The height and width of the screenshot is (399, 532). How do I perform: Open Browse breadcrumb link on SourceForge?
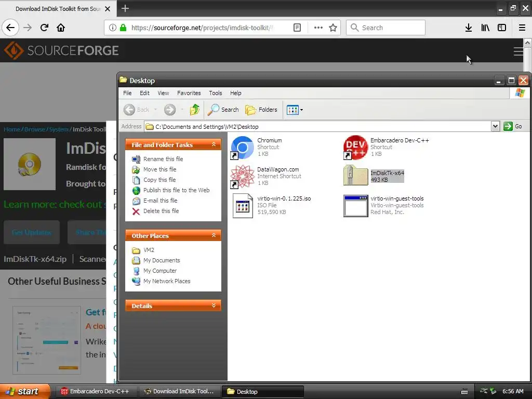click(x=35, y=129)
